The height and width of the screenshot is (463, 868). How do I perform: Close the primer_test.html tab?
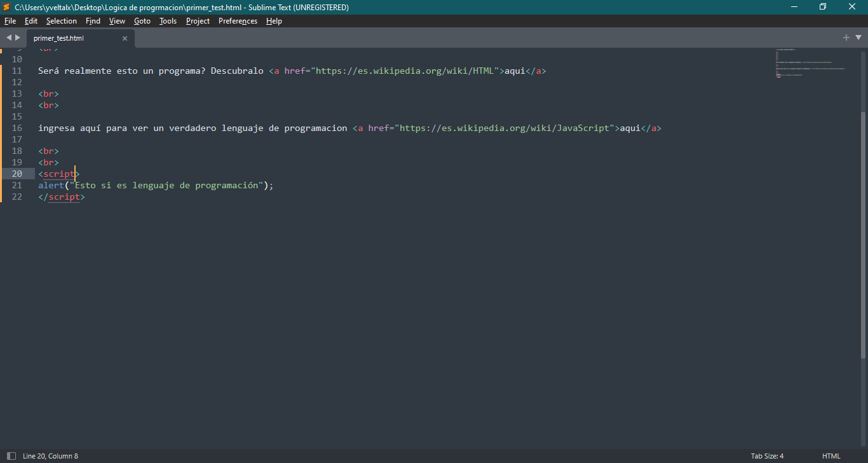125,38
